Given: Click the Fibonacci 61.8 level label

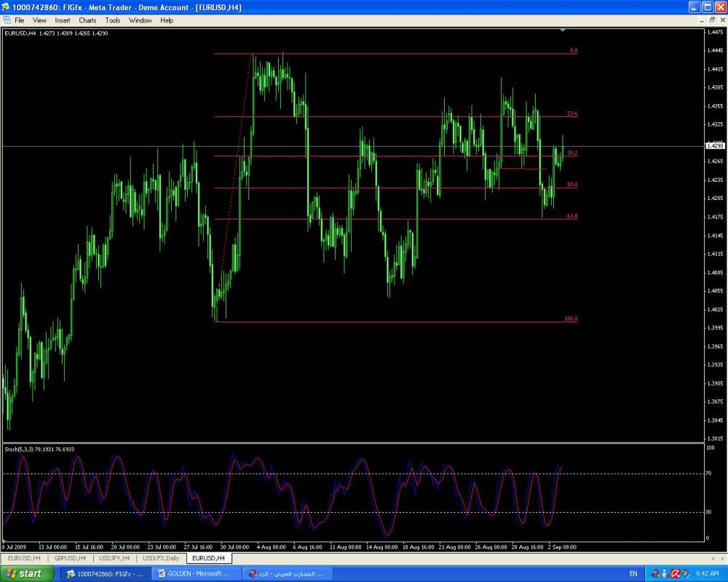Looking at the screenshot, I should pyautogui.click(x=572, y=216).
